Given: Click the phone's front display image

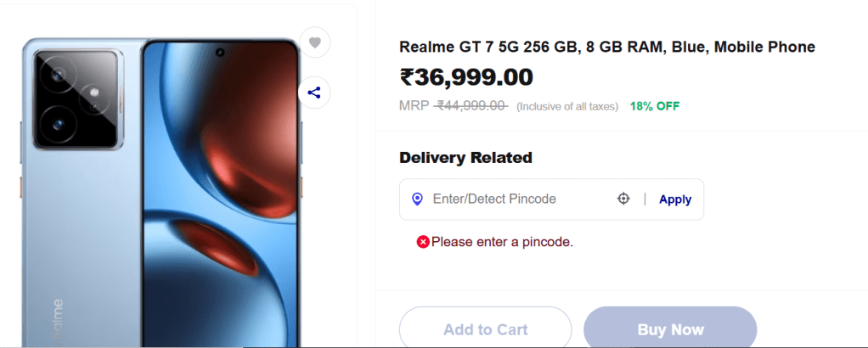Looking at the screenshot, I should point(221,195).
